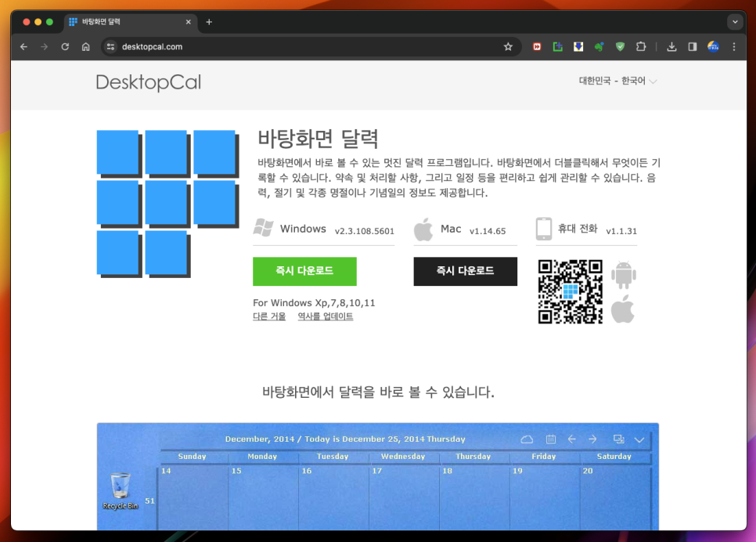Screen dimensions: 756x542
Task: Click the Apple Mac logo icon
Action: click(x=423, y=229)
